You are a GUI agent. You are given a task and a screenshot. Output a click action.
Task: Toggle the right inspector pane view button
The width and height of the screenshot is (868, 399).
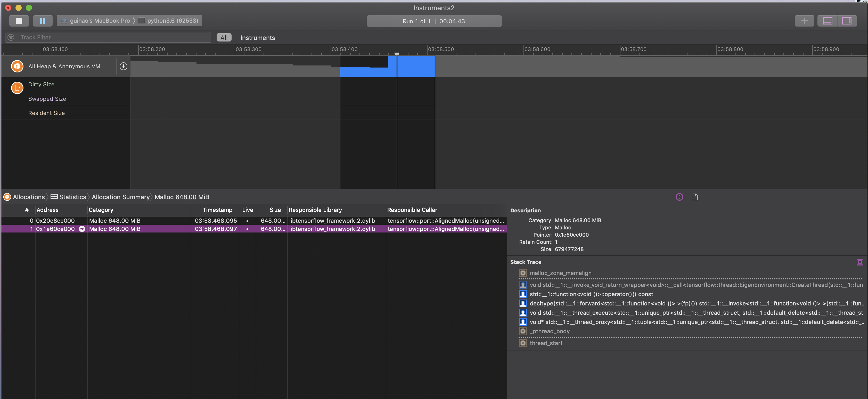tap(847, 21)
